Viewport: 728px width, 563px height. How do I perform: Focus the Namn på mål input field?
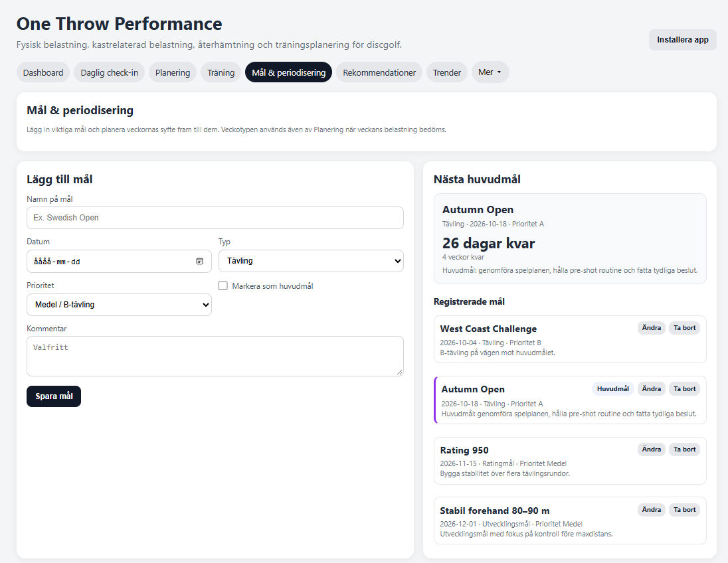[215, 218]
